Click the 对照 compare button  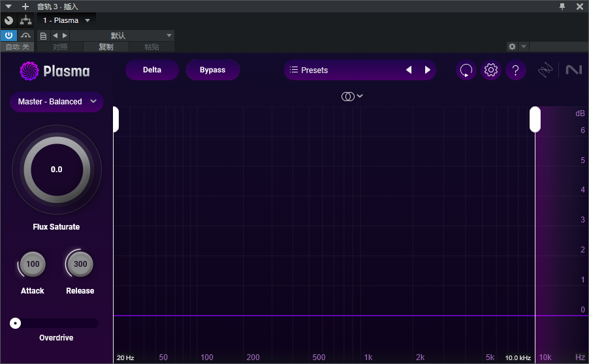point(60,46)
